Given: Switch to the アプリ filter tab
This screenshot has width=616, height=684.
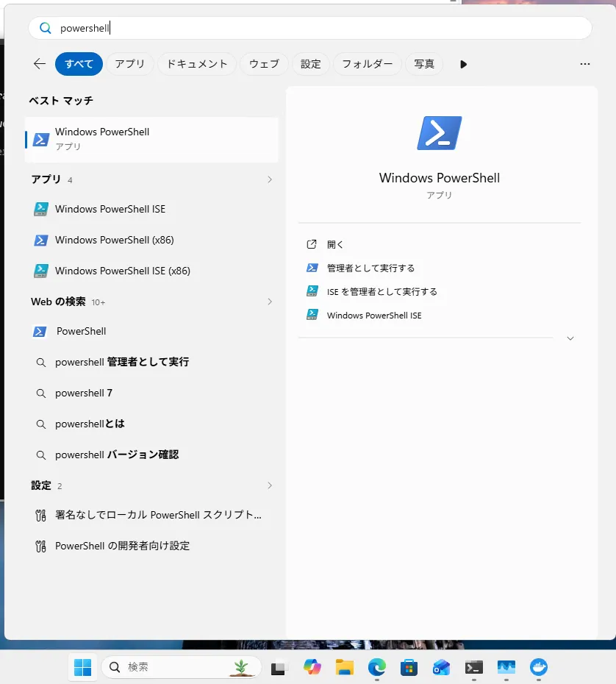Looking at the screenshot, I should click(130, 64).
